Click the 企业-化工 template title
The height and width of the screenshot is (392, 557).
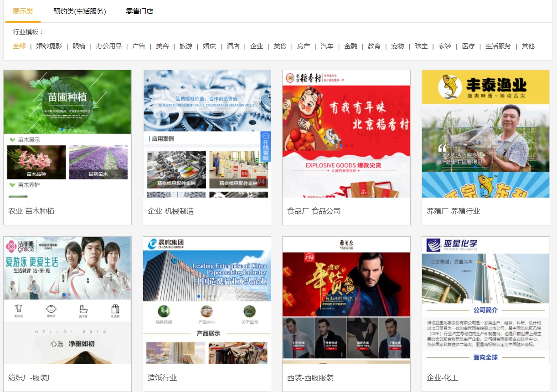tap(442, 378)
